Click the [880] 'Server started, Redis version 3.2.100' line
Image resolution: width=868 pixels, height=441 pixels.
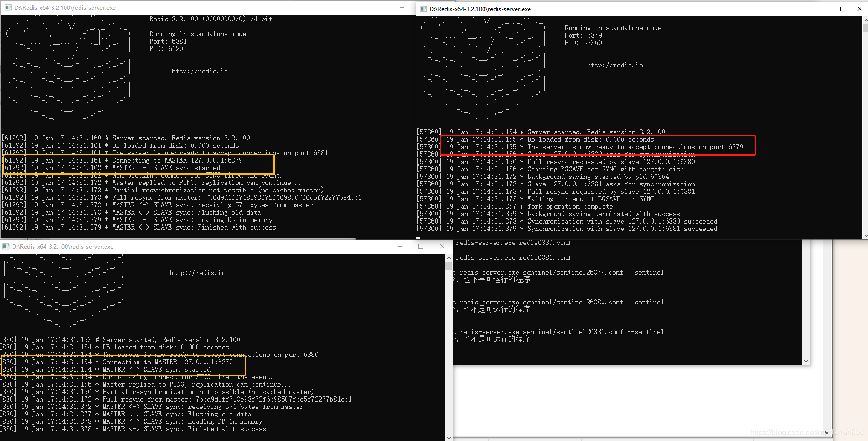[120, 340]
